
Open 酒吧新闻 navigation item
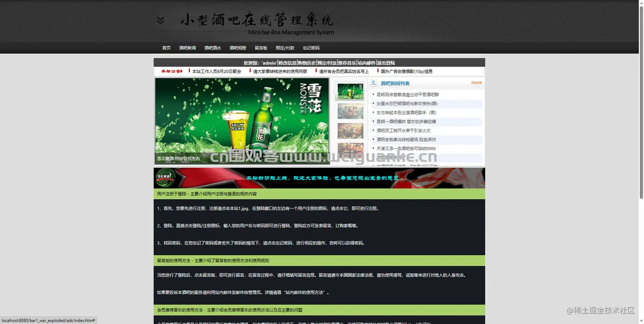tap(187, 48)
